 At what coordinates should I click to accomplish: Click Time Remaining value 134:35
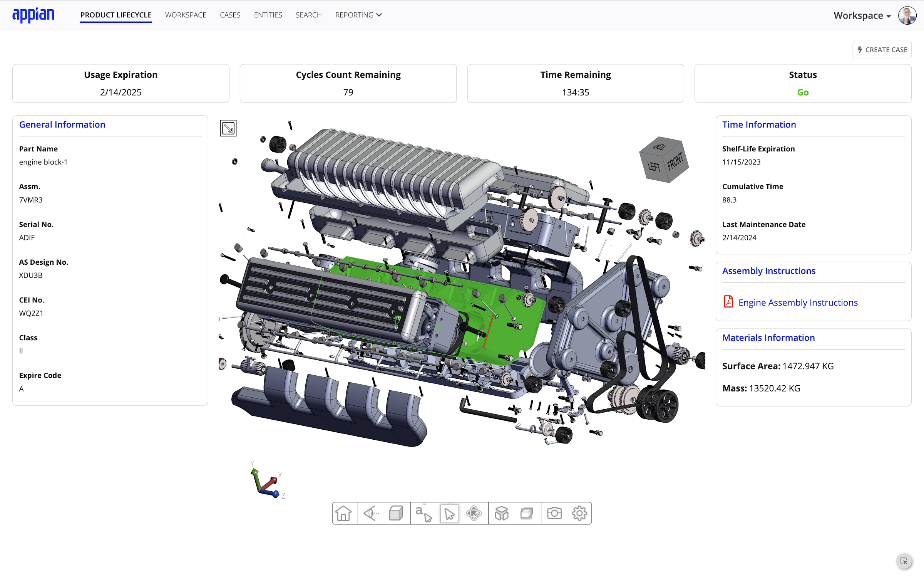pyautogui.click(x=576, y=92)
